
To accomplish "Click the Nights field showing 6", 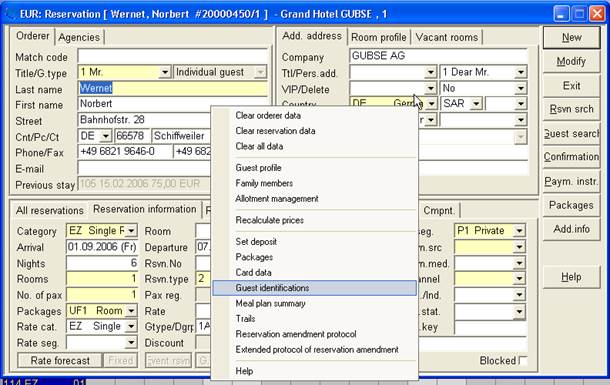I will click(102, 263).
